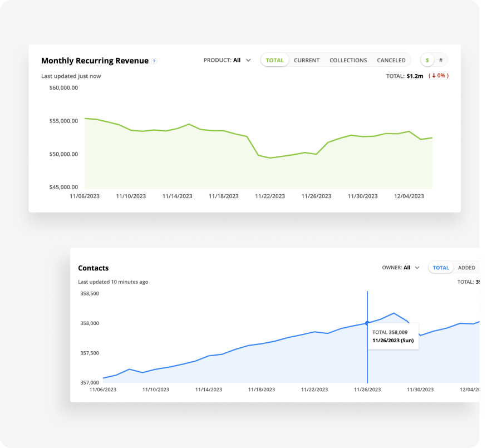
Task: Click the red downward arrow next to 0%
Action: coord(433,76)
